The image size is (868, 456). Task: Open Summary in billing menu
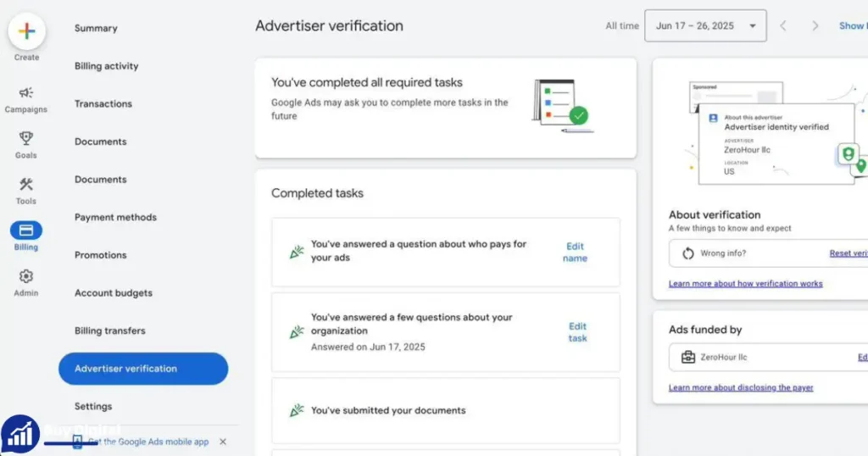96,28
